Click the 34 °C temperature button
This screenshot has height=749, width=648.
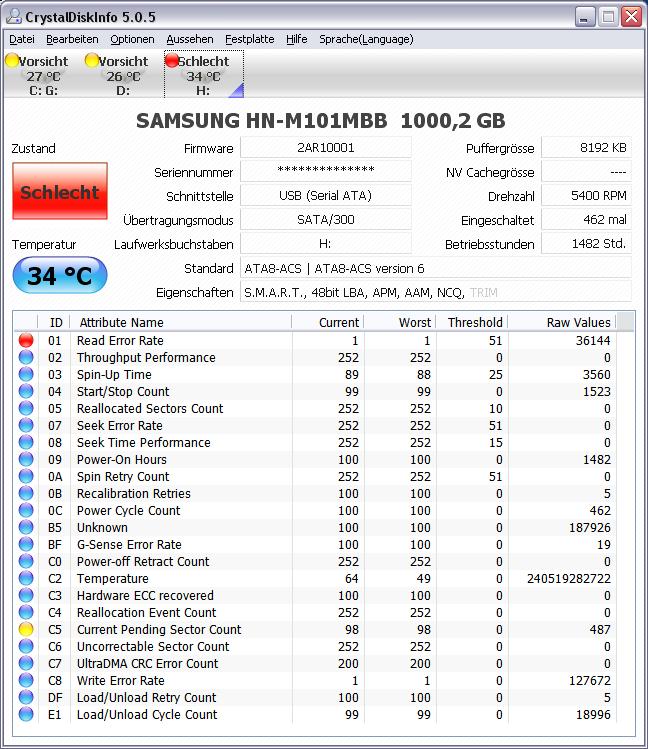click(60, 276)
